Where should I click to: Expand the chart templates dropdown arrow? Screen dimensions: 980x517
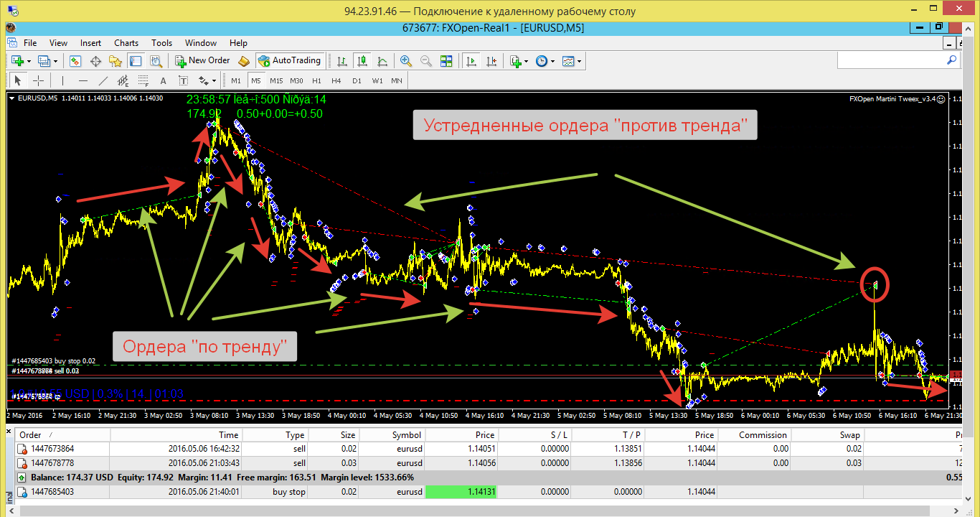tap(579, 61)
